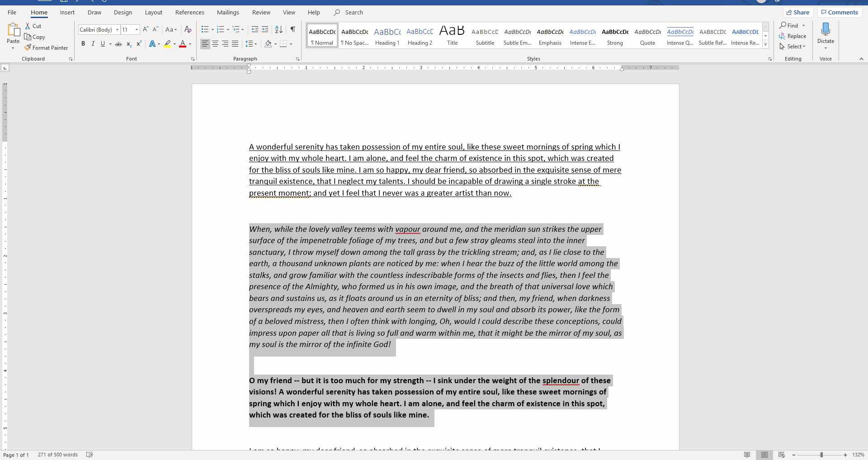Viewport: 868px width, 460px height.
Task: Open the Numbering list dropdown
Action: (228, 30)
